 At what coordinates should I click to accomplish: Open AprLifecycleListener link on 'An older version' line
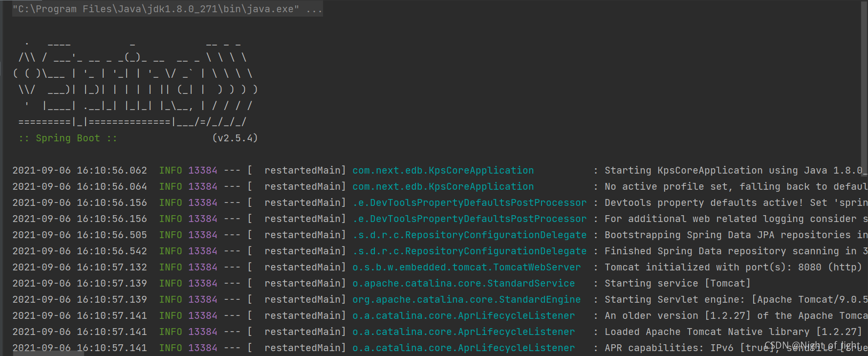[464, 315]
